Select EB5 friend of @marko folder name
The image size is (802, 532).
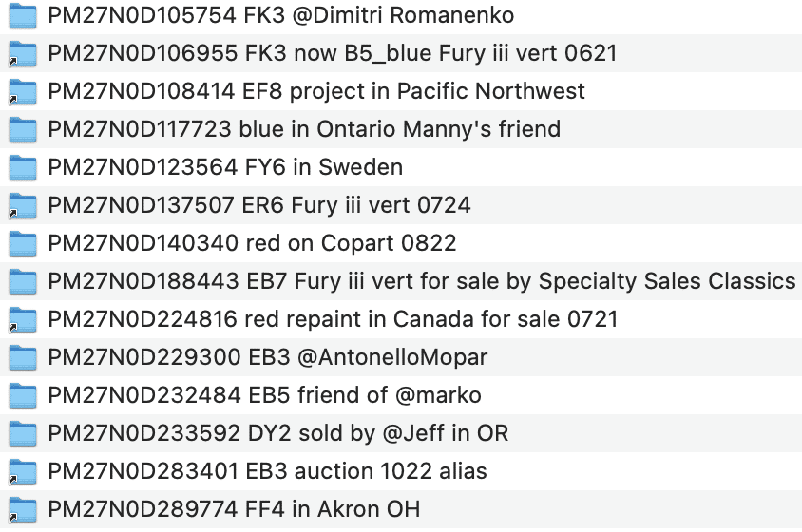[265, 395]
